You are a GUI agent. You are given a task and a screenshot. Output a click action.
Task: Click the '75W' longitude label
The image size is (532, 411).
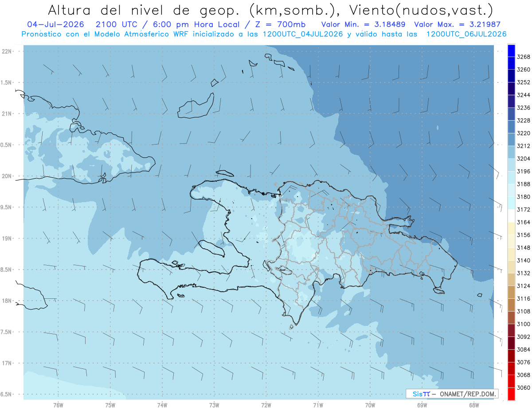(x=110, y=405)
